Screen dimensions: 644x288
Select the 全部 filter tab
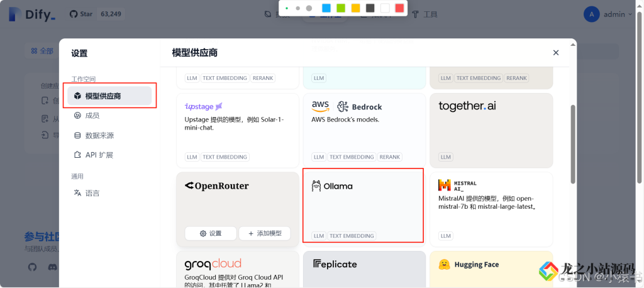(x=42, y=51)
